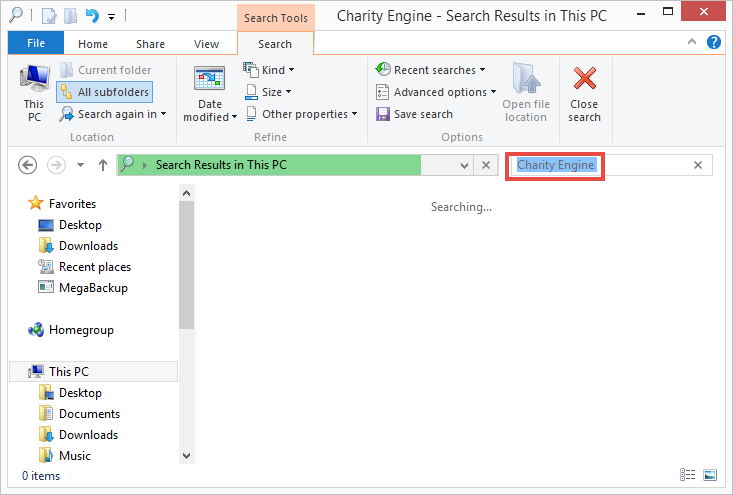The width and height of the screenshot is (733, 495).
Task: Select Current folder search scope
Action: [x=106, y=70]
